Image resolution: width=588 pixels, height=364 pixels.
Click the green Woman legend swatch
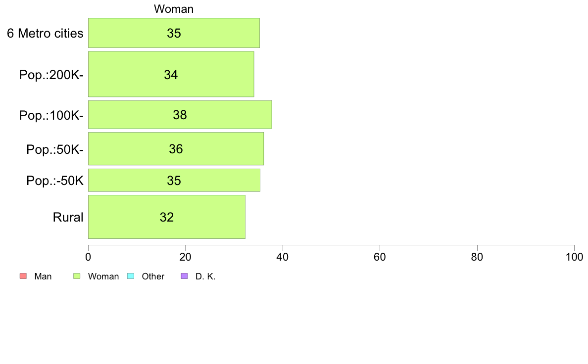click(77, 276)
